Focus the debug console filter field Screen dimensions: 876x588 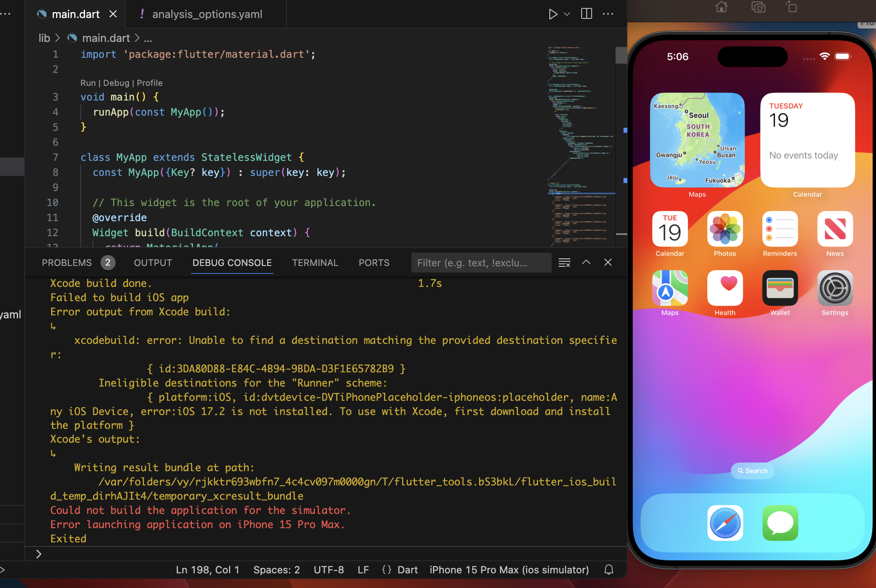click(x=481, y=263)
